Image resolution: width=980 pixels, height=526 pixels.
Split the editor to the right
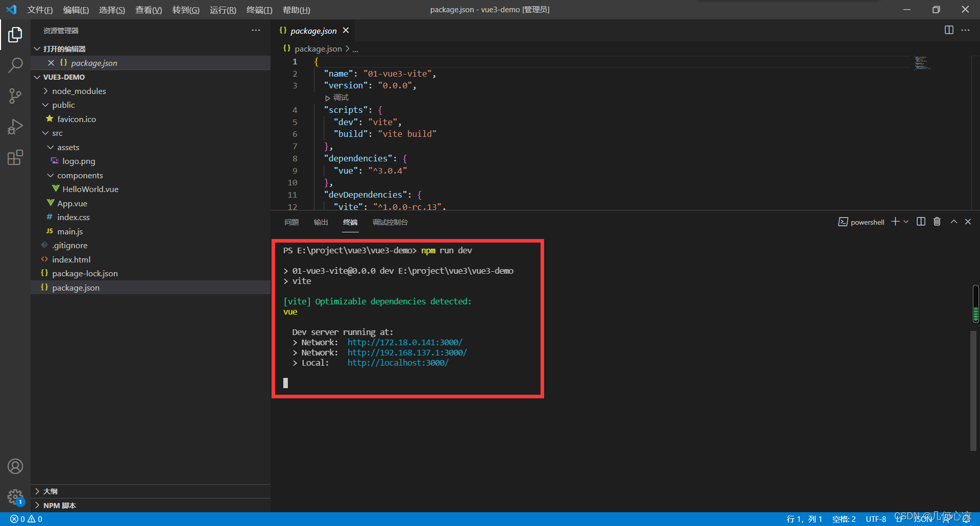pos(949,30)
